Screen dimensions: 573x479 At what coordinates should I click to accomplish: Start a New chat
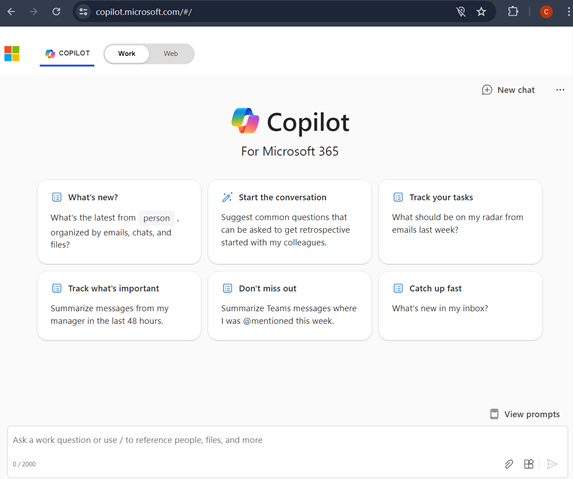508,90
